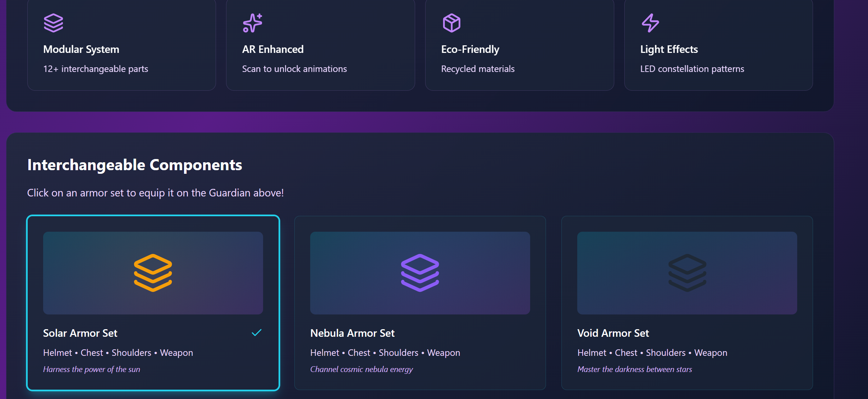The image size is (868, 399).
Task: Click the Solar Armor Set checkmark
Action: click(256, 333)
